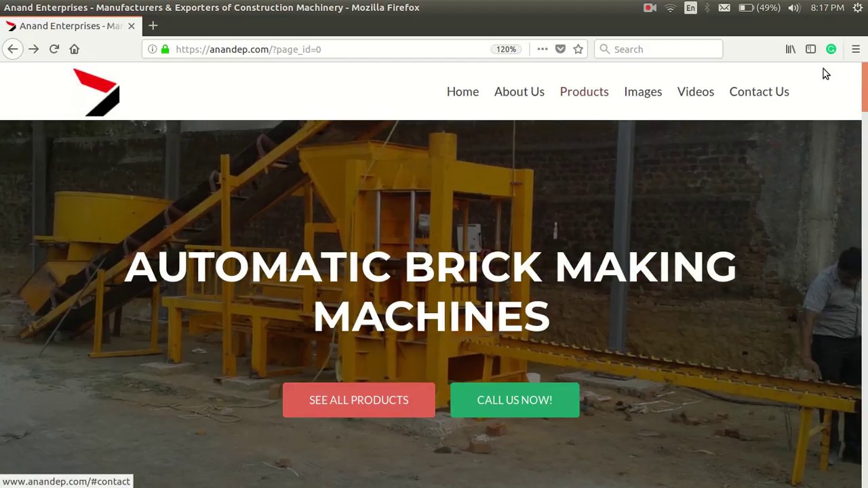Screen dimensions: 868x488
Task: Go forward with the forward arrow button
Action: point(33,49)
